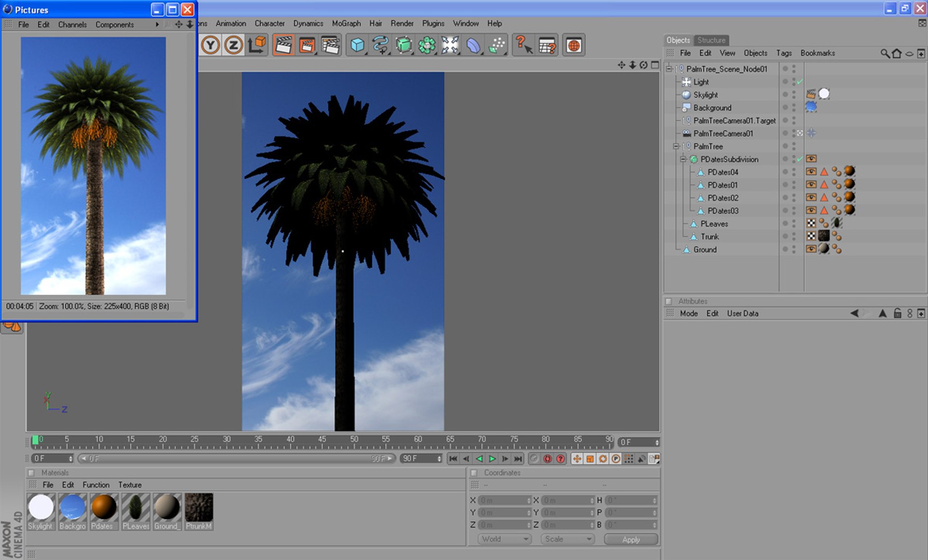Toggle the Z axis lock icon
This screenshot has height=560, width=928.
tap(233, 46)
